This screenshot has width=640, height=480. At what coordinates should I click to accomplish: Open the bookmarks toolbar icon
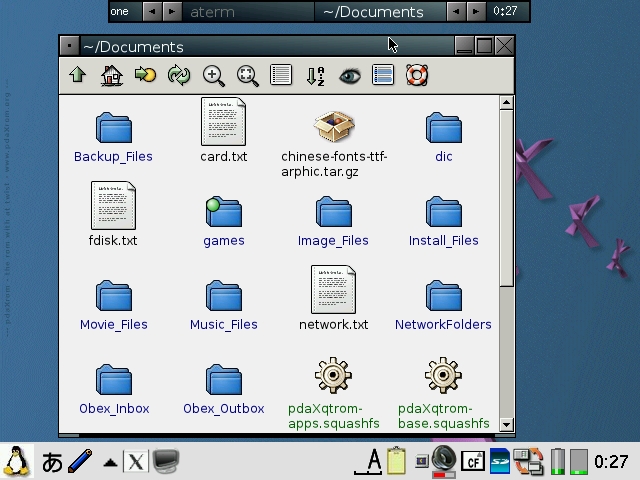coord(145,75)
